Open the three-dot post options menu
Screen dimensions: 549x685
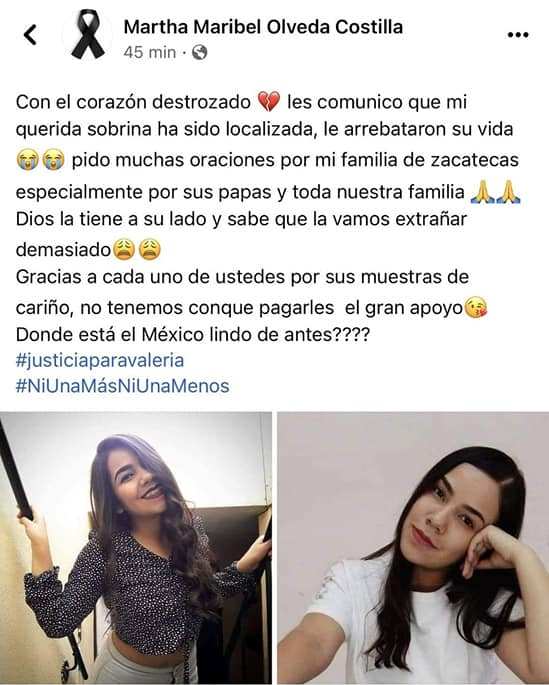tap(518, 35)
